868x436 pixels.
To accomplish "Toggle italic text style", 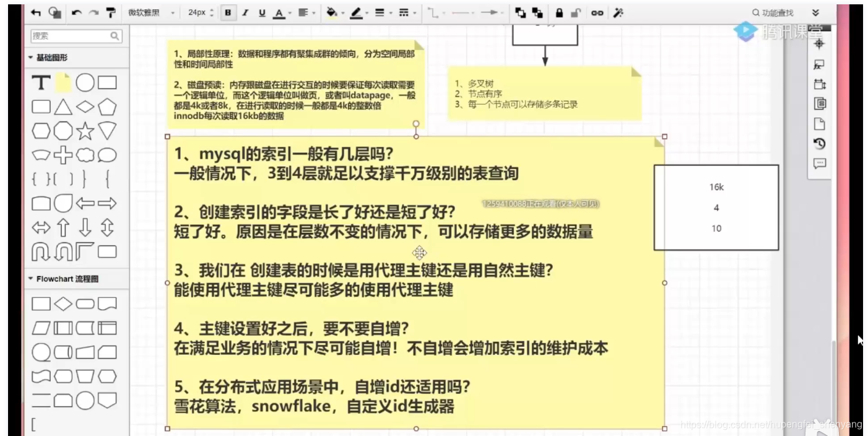I will pyautogui.click(x=246, y=12).
